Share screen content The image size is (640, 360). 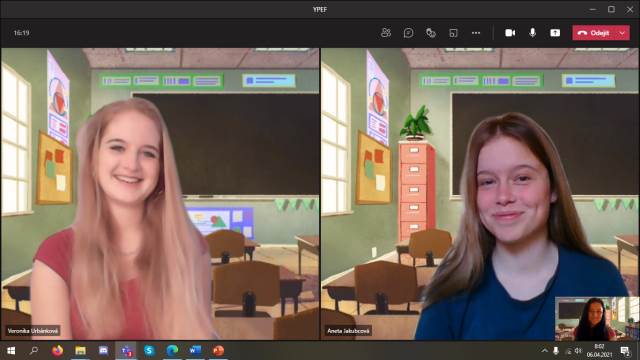tap(555, 33)
